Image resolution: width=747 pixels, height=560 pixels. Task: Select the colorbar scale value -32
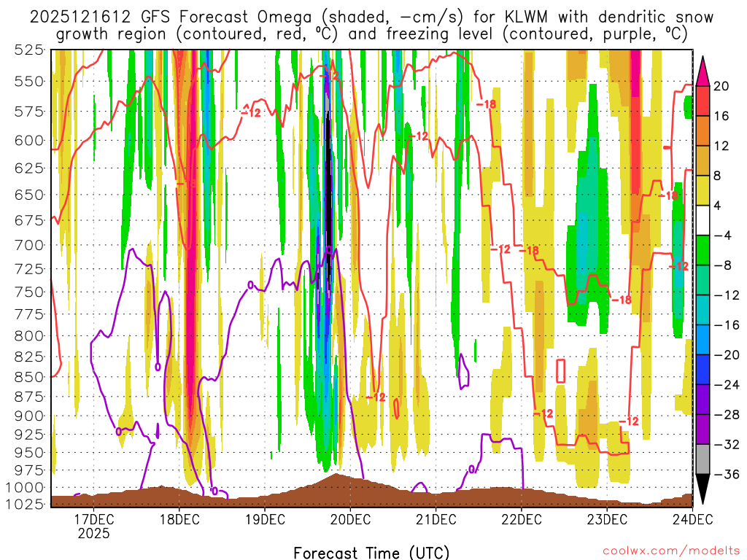click(727, 444)
